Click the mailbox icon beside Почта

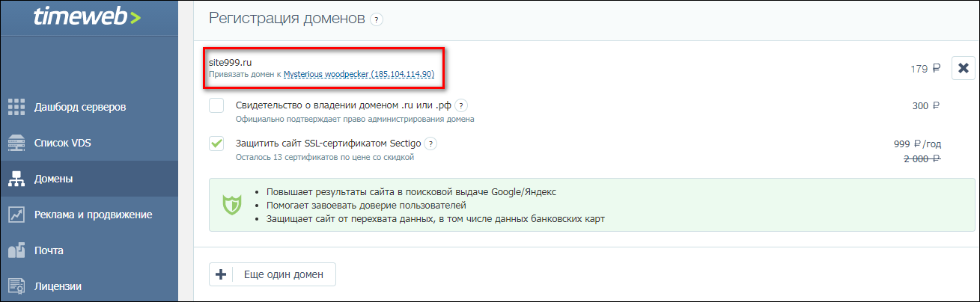click(x=16, y=250)
